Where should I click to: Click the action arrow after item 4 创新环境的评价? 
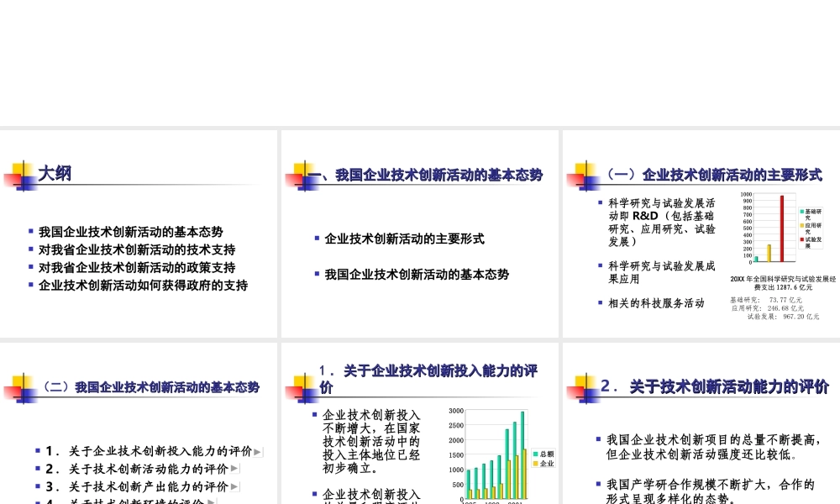212,501
